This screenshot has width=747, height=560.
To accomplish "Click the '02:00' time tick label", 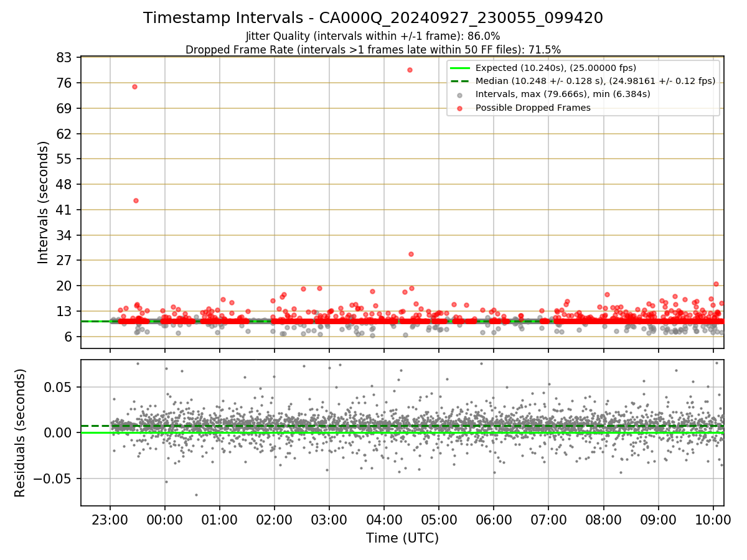I will tap(275, 519).
